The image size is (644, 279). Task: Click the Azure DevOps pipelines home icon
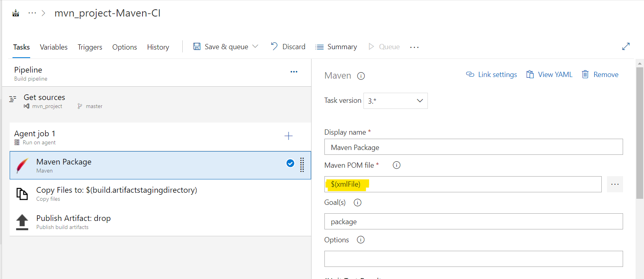point(16,13)
